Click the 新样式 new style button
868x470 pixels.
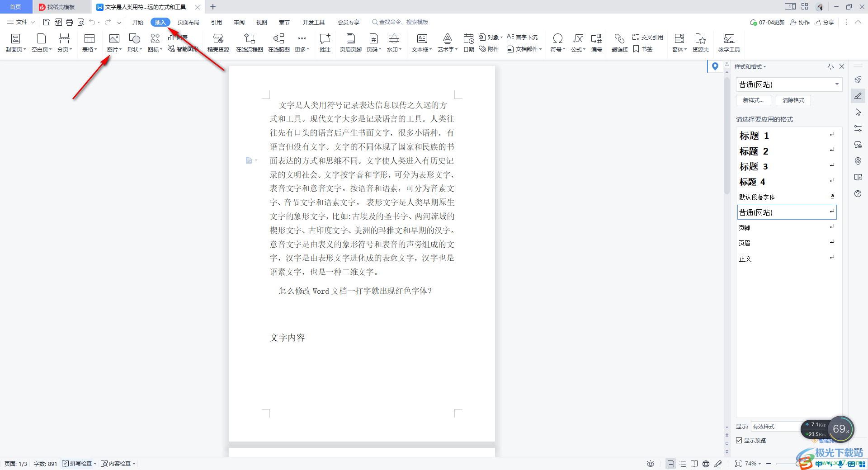[x=753, y=100]
